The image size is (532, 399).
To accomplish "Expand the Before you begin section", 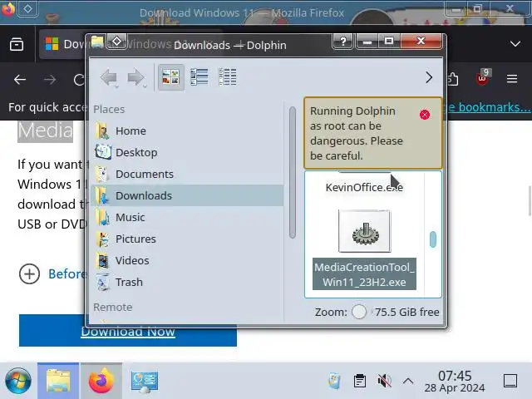I will click(53, 273).
